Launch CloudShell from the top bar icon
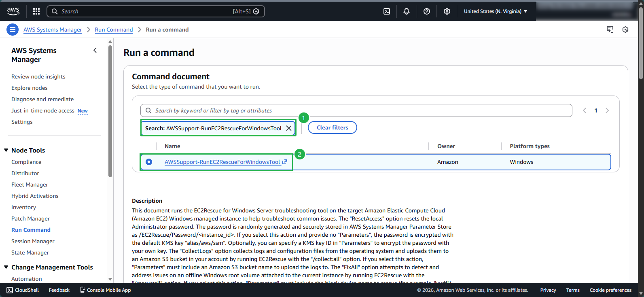The height and width of the screenshot is (297, 644). pos(387,11)
